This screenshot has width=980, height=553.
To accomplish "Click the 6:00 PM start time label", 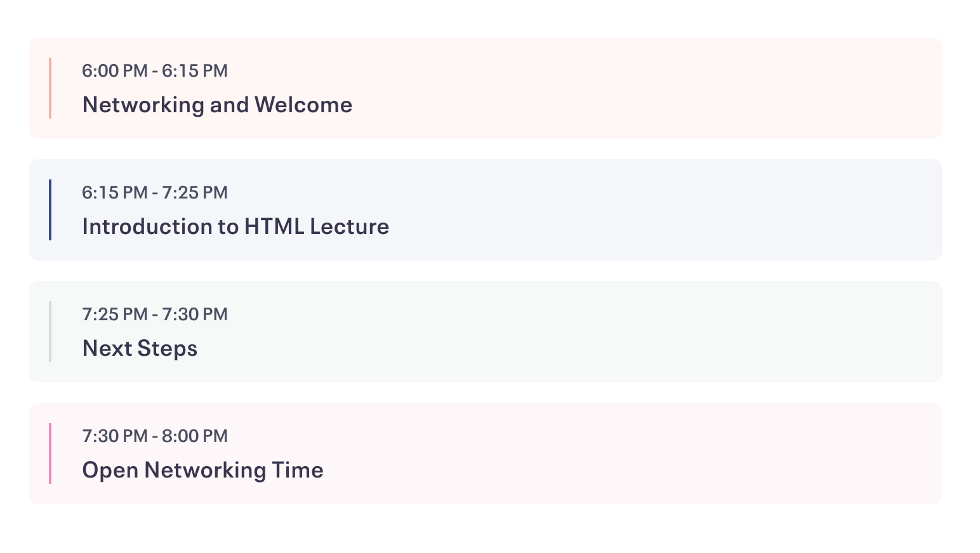I will coord(115,70).
